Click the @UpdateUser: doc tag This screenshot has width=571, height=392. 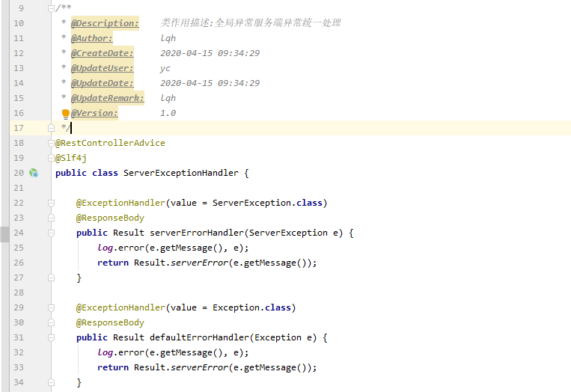pyautogui.click(x=103, y=68)
